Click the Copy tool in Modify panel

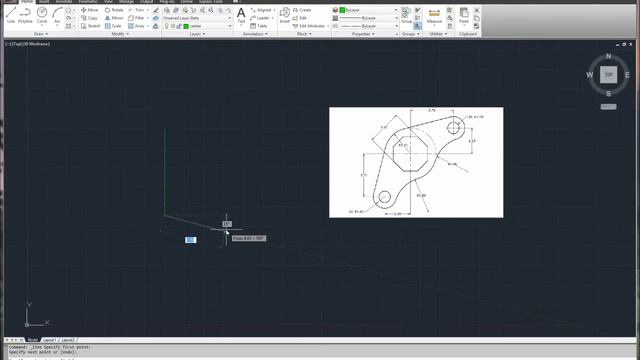click(x=89, y=18)
